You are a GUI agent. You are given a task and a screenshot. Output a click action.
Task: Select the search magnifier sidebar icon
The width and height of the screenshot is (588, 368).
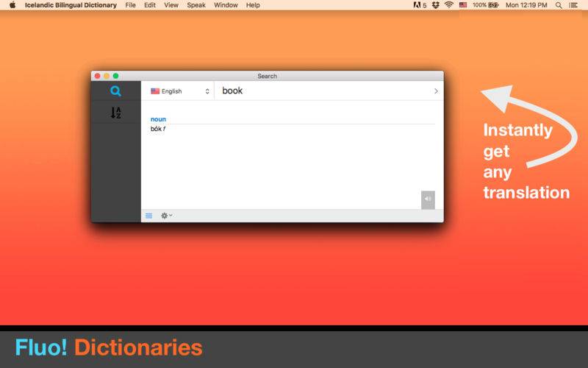[x=115, y=91]
